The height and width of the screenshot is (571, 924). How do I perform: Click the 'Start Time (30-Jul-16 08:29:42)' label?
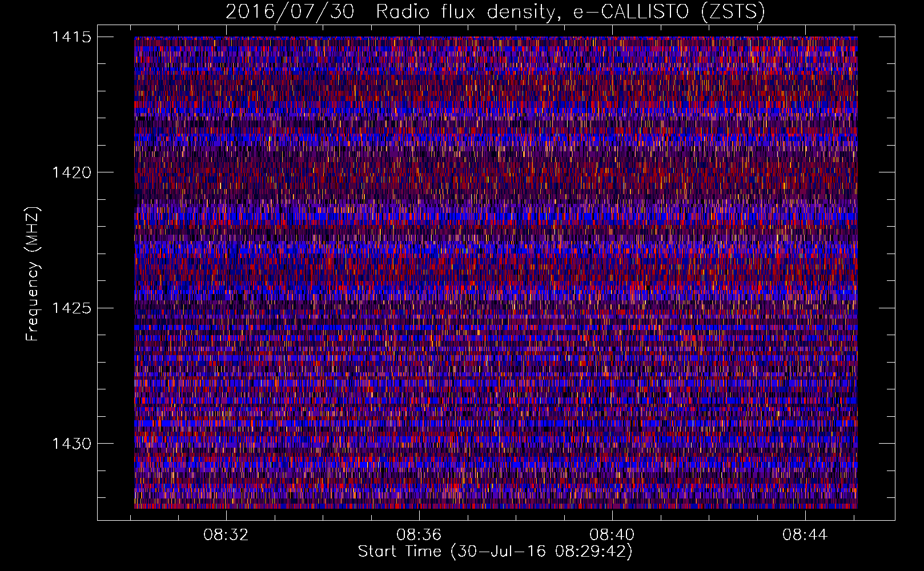coord(495,552)
